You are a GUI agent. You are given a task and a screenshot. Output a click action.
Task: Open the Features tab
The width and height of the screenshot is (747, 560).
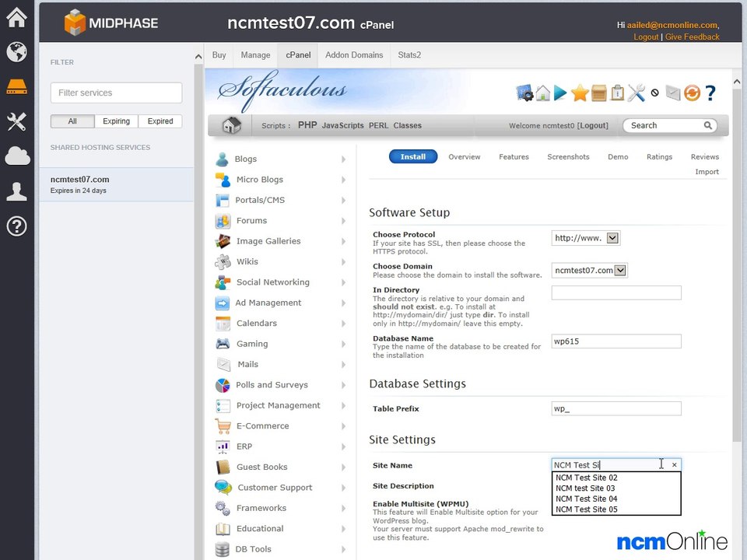pyautogui.click(x=514, y=156)
